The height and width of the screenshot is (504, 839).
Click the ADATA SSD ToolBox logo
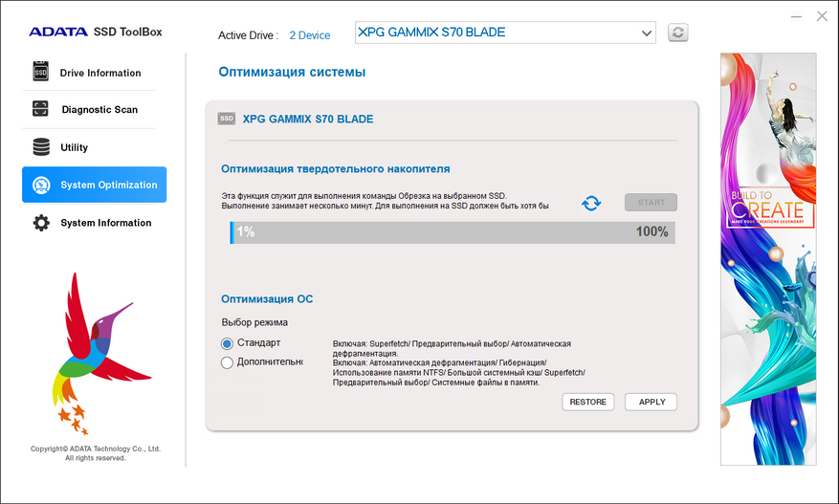point(96,32)
